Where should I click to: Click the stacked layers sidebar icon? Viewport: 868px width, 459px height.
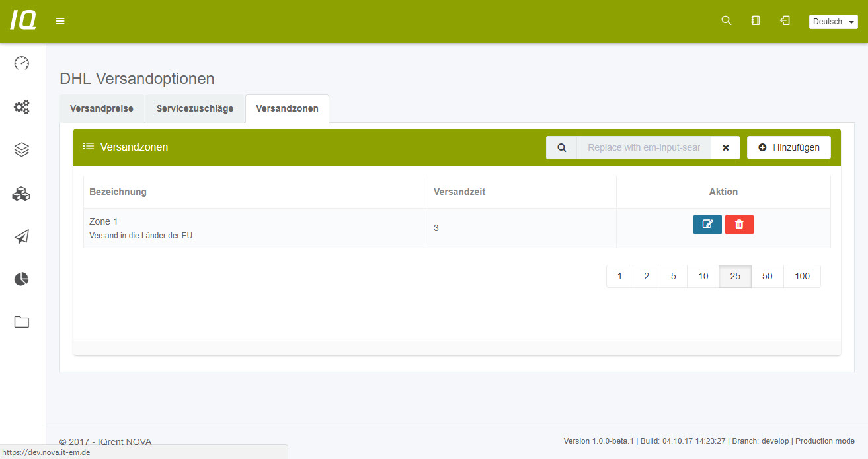coord(22,150)
